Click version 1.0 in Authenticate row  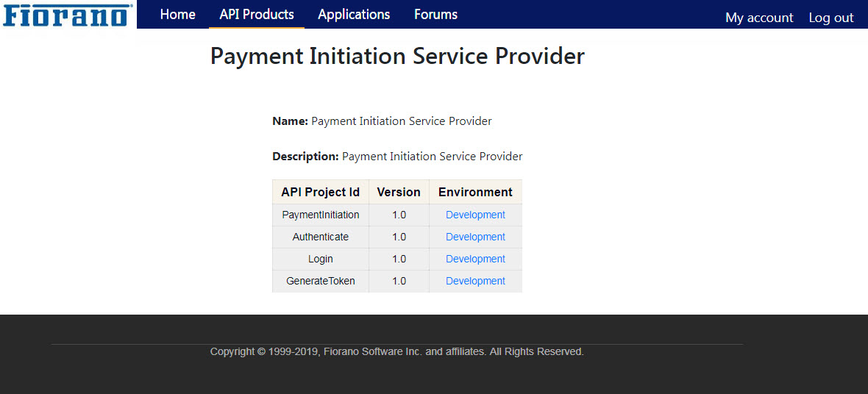[399, 237]
